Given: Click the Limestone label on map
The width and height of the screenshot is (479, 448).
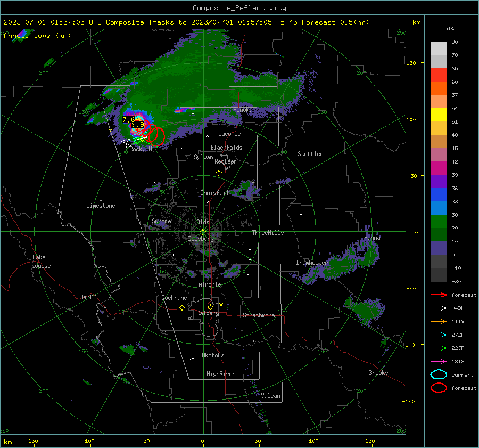Looking at the screenshot, I should (101, 206).
